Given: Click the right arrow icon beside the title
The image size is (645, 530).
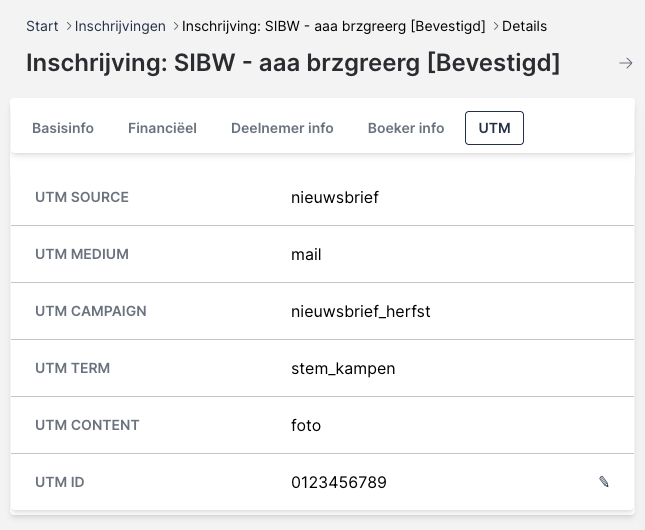Looking at the screenshot, I should tap(626, 63).
